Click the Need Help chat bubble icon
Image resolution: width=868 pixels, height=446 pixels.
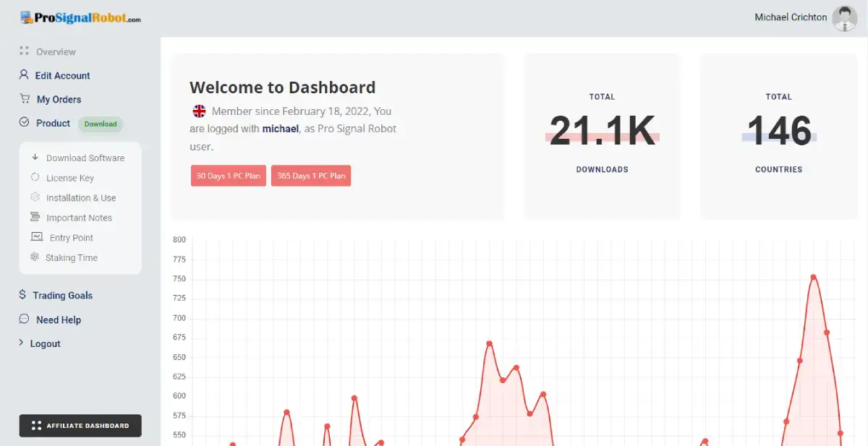pos(25,320)
